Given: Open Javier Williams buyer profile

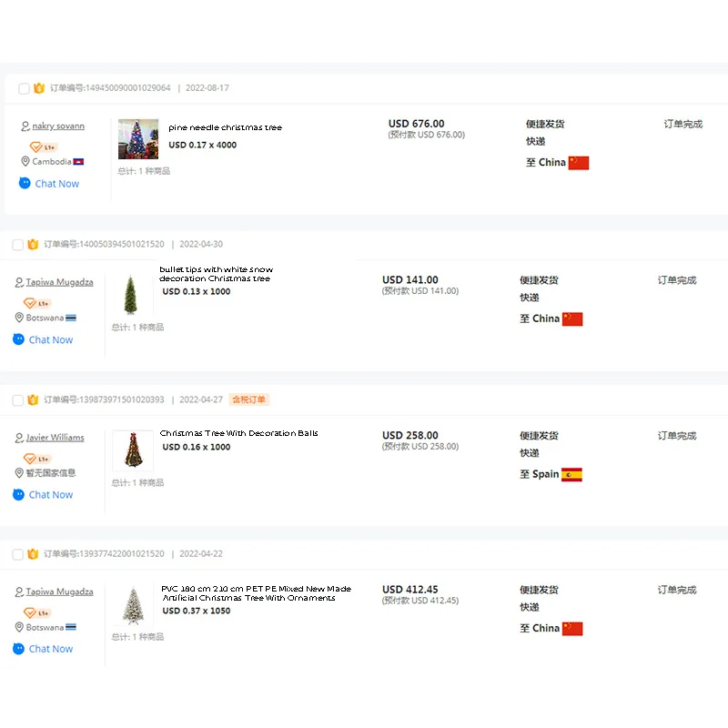Looking at the screenshot, I should (55, 438).
